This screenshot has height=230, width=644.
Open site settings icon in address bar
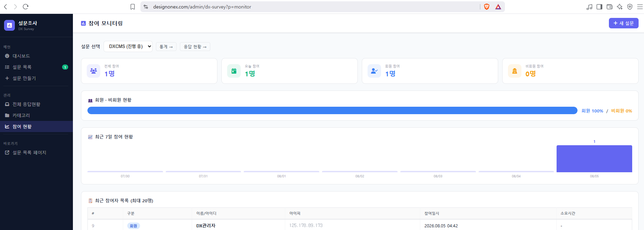146,7
